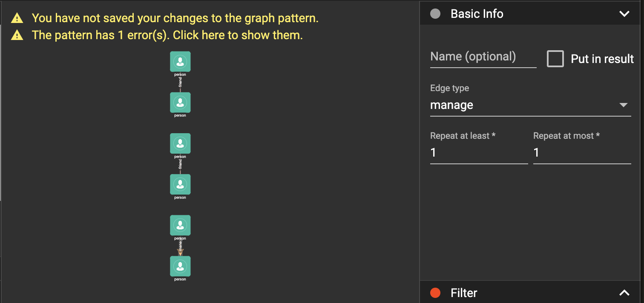
Task: Click the Filter panel header title
Action: click(x=464, y=293)
